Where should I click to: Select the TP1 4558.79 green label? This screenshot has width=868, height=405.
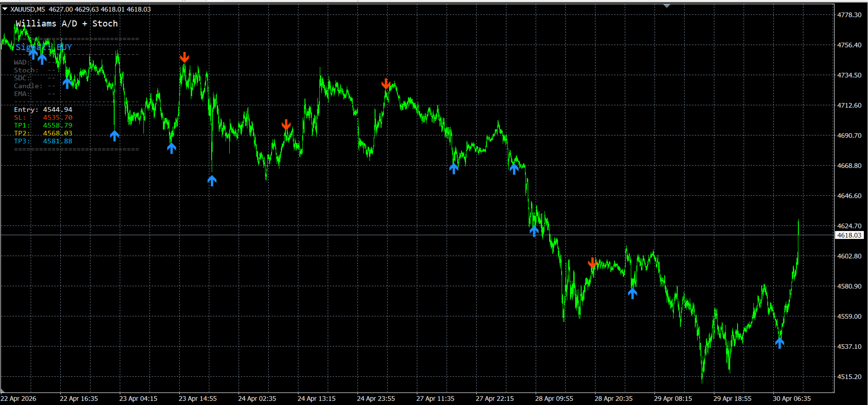pos(43,125)
